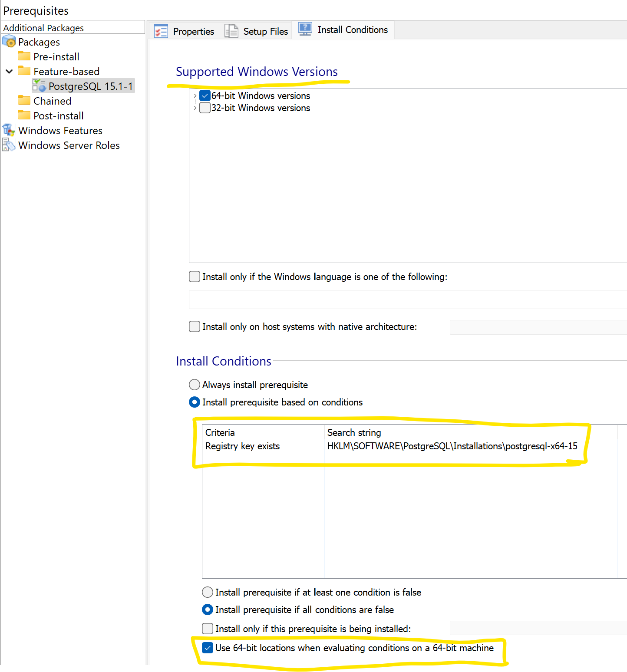Image resolution: width=627 pixels, height=672 pixels.
Task: Click the Feature-based folder icon
Action: (x=24, y=71)
